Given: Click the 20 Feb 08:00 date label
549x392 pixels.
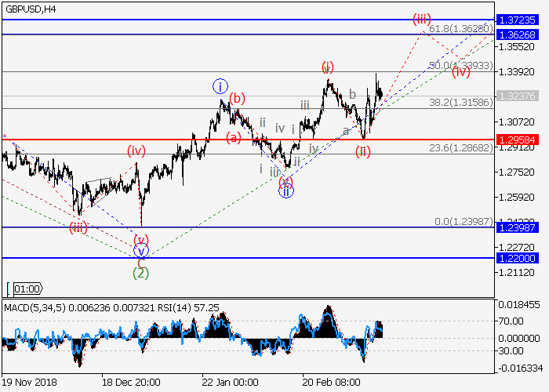Looking at the screenshot, I should (x=331, y=383).
